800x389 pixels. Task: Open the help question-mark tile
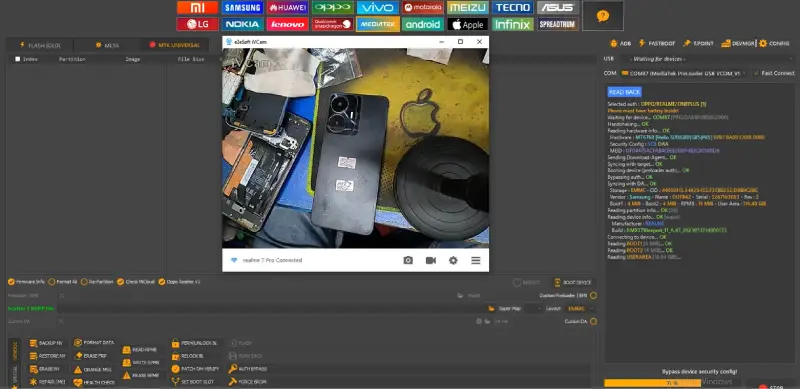click(x=603, y=16)
